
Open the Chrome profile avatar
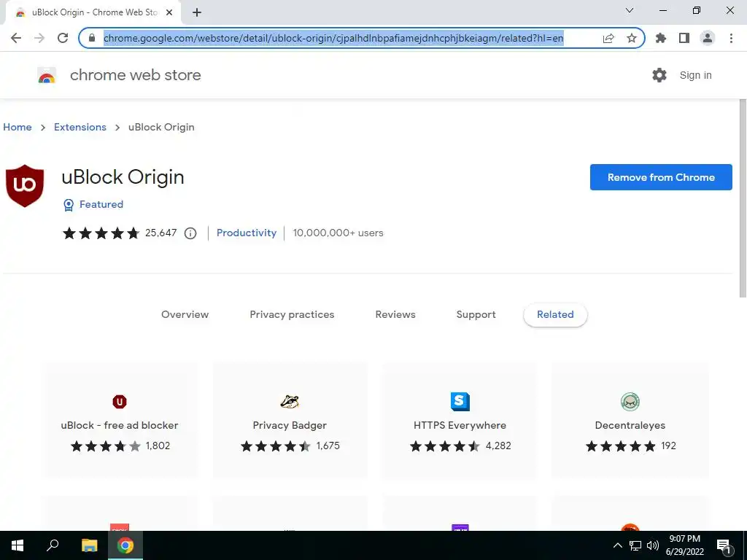[708, 38]
